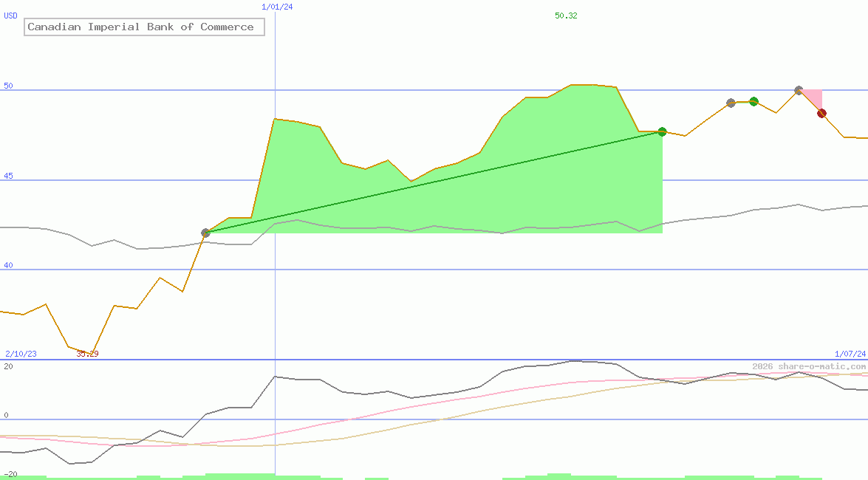Select the gray marker where green trend line starts
This screenshot has width=868, height=480.
205,233
